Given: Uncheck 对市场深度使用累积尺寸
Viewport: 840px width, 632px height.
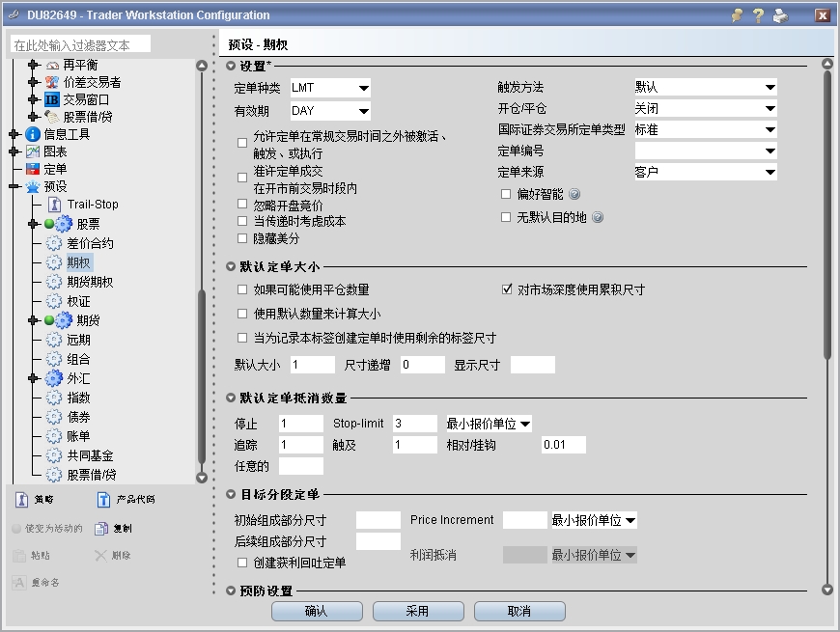Looking at the screenshot, I should [x=505, y=286].
